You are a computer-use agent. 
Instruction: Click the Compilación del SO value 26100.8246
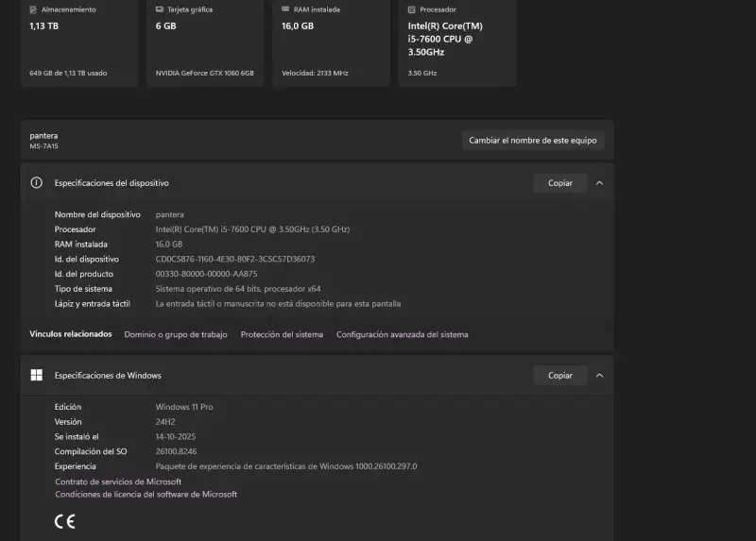[x=176, y=451]
